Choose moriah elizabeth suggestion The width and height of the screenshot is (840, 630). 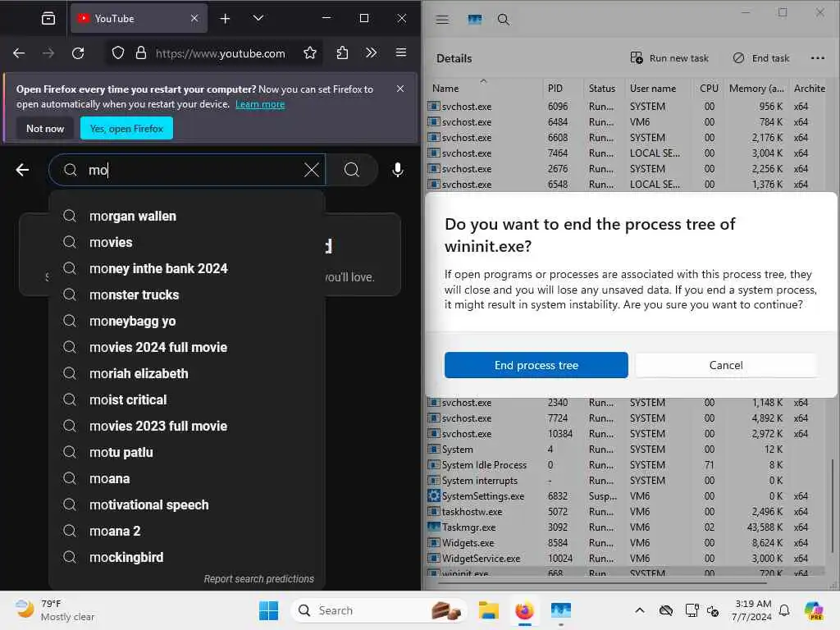pyautogui.click(x=187, y=373)
